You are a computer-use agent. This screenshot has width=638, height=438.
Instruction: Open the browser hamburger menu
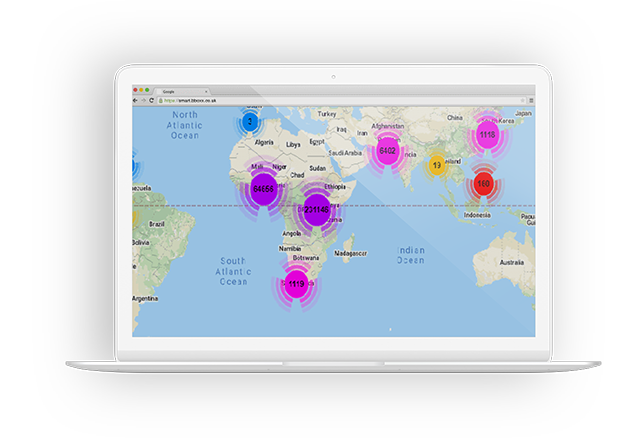[531, 101]
